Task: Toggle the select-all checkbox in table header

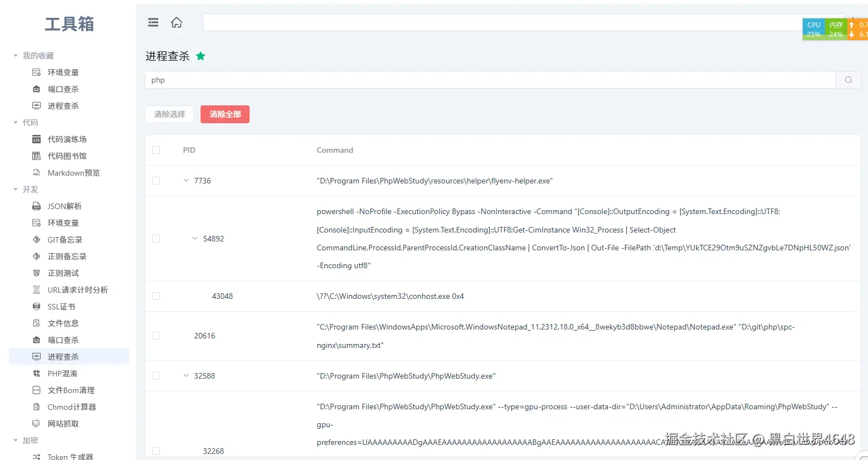Action: [x=156, y=150]
